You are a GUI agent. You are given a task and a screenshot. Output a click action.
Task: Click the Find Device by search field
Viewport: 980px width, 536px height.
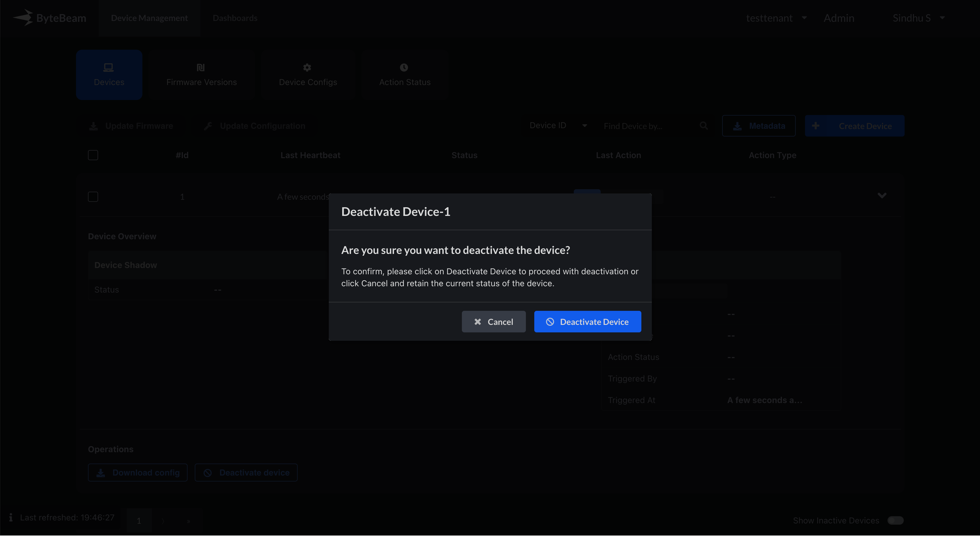(x=647, y=126)
